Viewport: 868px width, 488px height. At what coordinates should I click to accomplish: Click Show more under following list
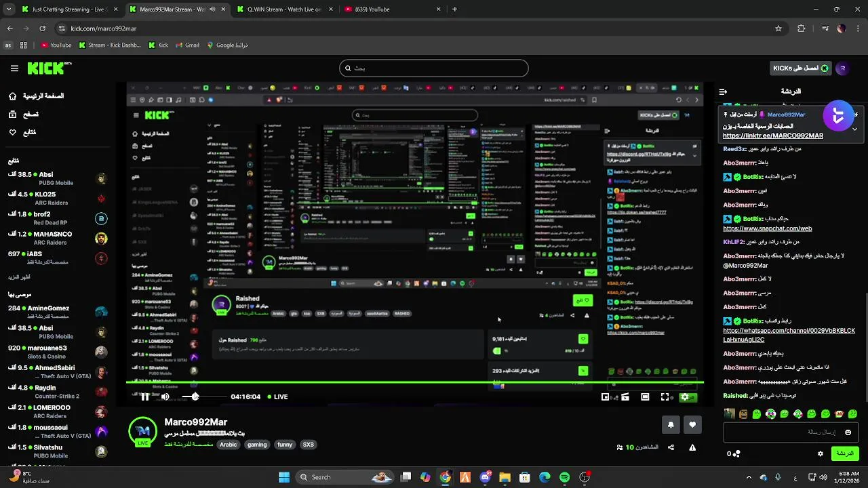19,277
